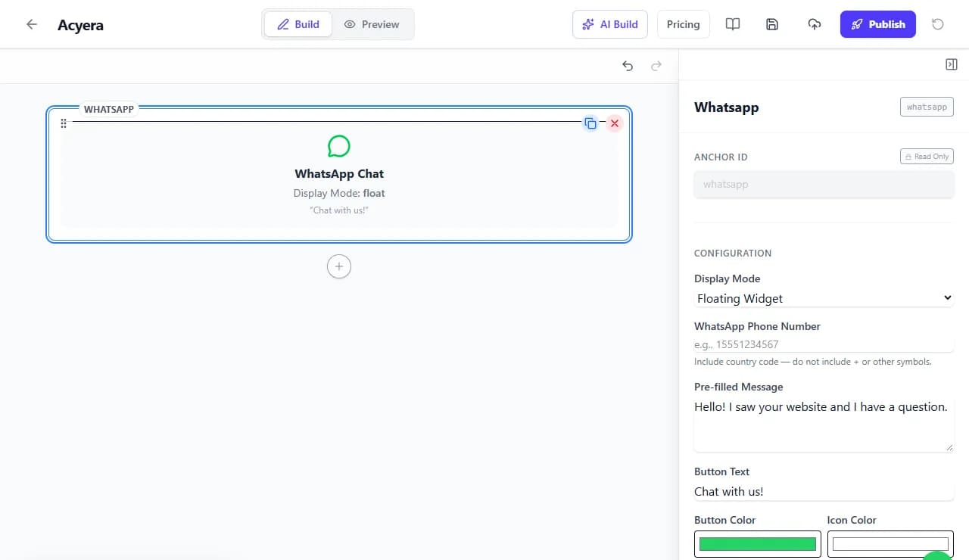
Task: Click the Acyera project title
Action: point(80,25)
